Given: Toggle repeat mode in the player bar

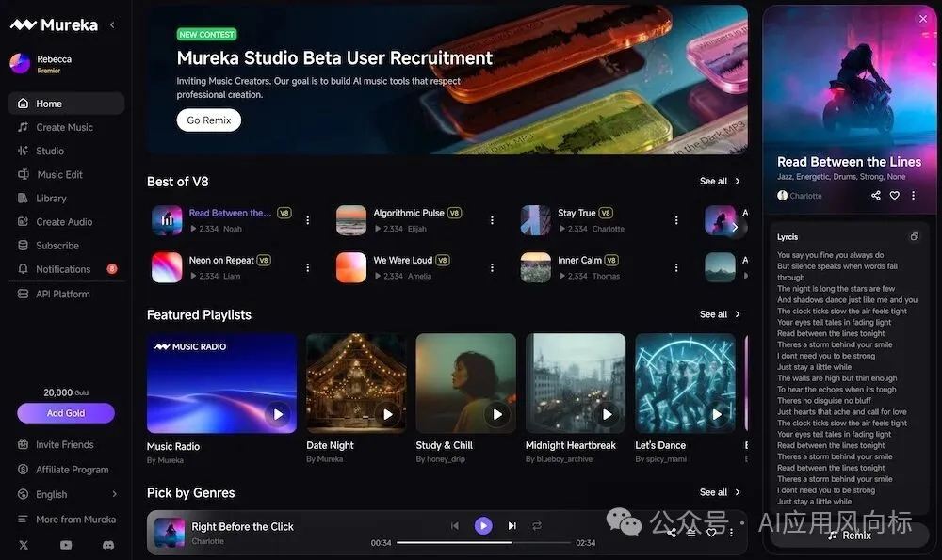Looking at the screenshot, I should [x=537, y=526].
